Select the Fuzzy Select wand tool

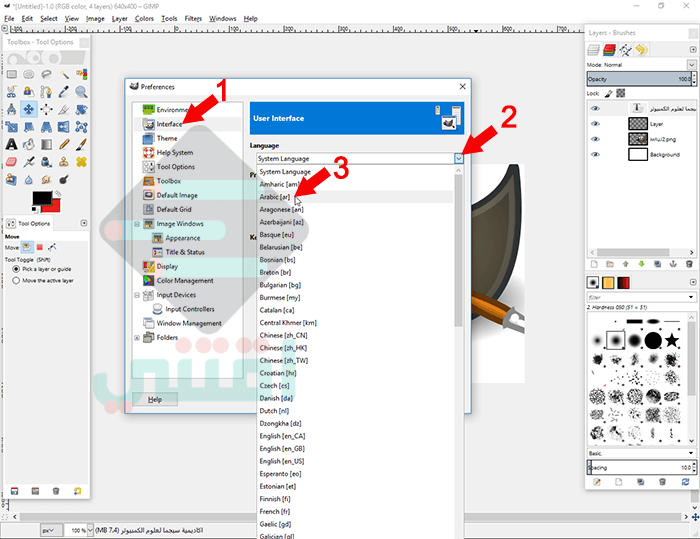click(x=64, y=74)
